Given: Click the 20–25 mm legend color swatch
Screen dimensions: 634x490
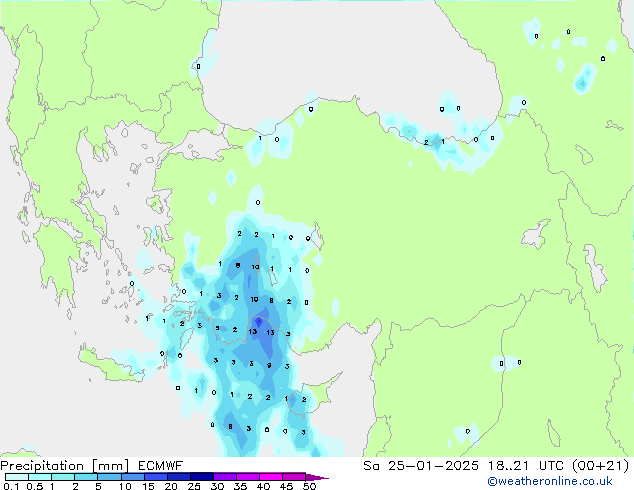Looking at the screenshot, I should pos(179,477).
